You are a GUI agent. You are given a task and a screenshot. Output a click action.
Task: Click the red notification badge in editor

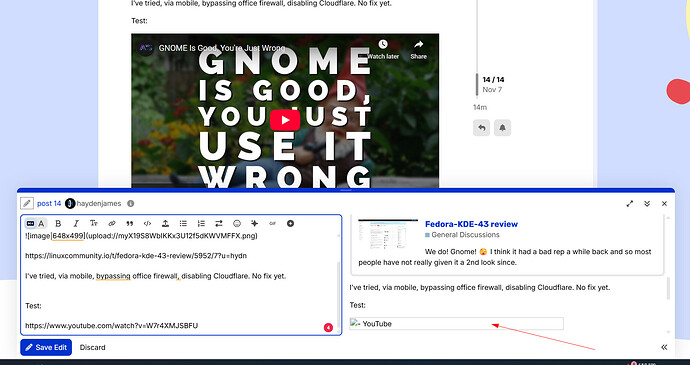pos(328,328)
